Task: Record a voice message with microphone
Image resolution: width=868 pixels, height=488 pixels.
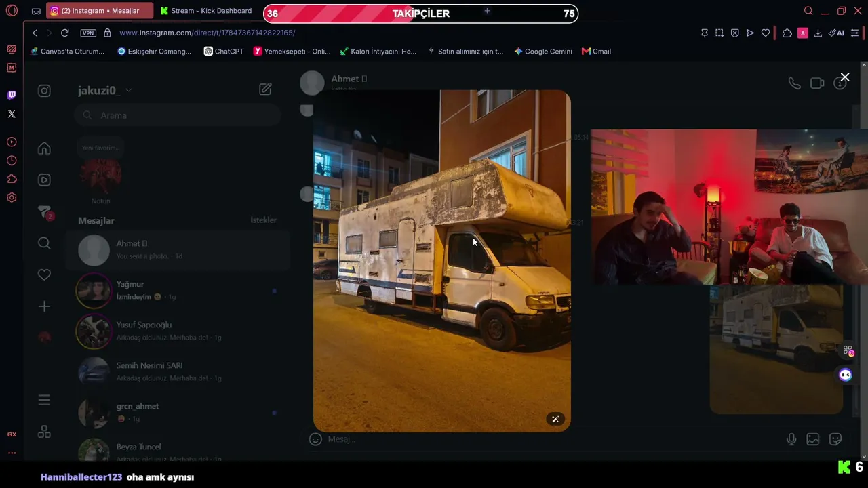Action: [x=791, y=439]
